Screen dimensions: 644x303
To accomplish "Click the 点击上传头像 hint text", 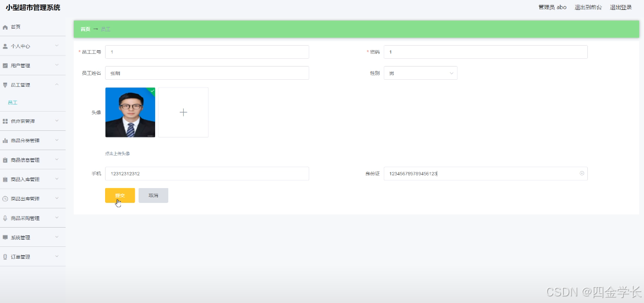I will pyautogui.click(x=118, y=153).
